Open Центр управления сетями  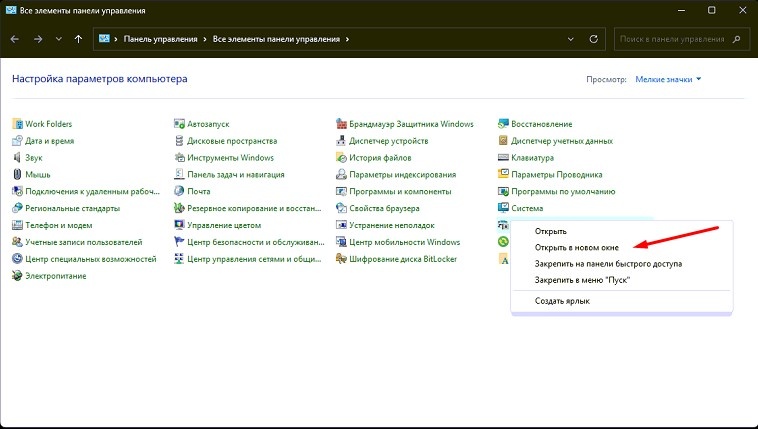point(254,259)
